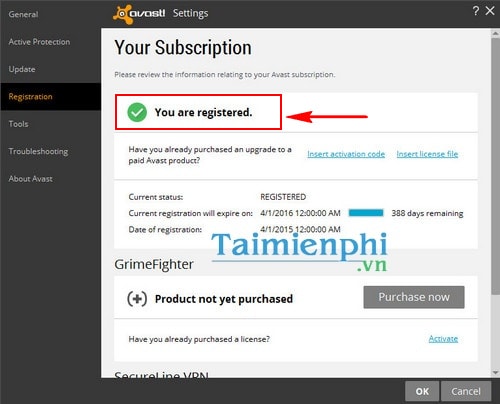The image size is (500, 404).
Task: Click the Purchase now button
Action: pos(414,297)
